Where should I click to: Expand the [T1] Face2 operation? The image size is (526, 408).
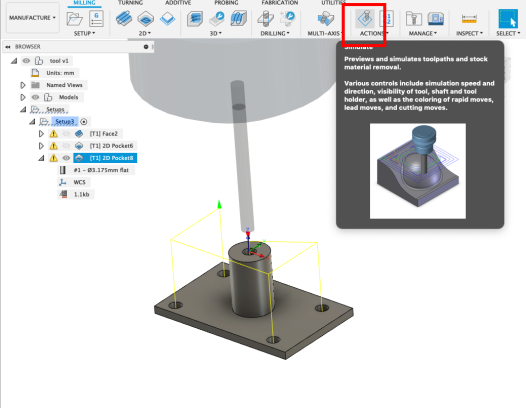(41, 134)
